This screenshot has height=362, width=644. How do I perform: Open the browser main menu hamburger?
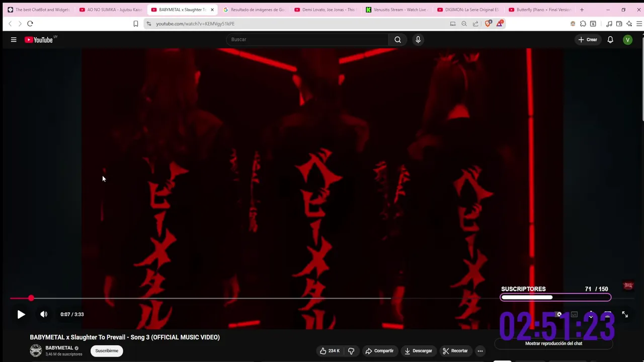639,24
